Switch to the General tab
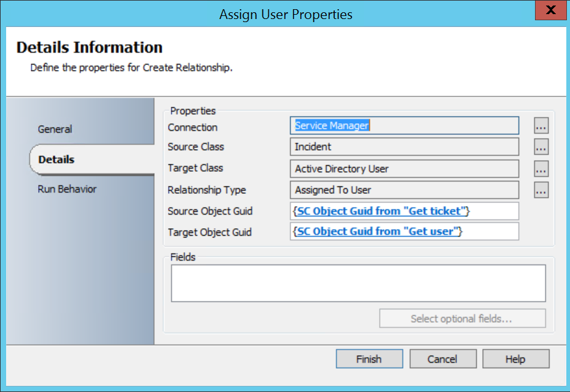The width and height of the screenshot is (570, 392). (55, 129)
